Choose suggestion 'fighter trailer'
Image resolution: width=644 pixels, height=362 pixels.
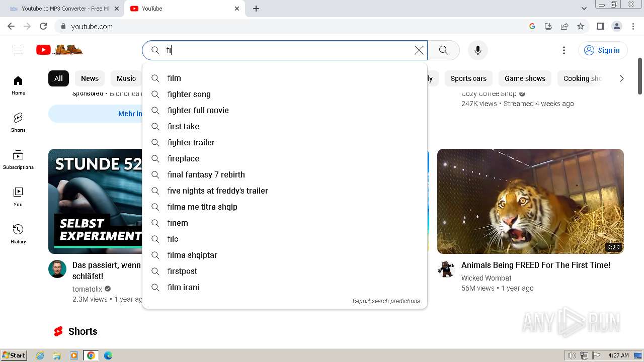[285, 142]
